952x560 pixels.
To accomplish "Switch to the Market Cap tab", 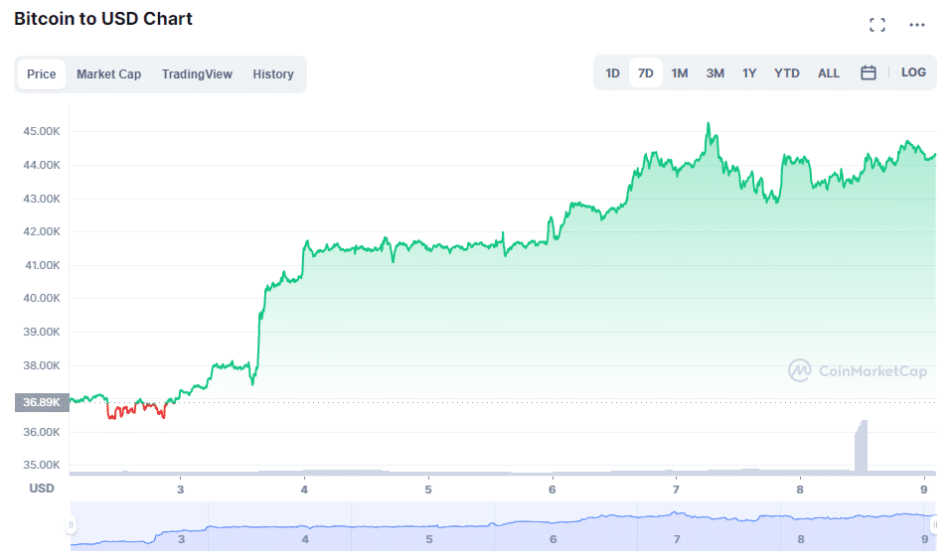I will 108,74.
